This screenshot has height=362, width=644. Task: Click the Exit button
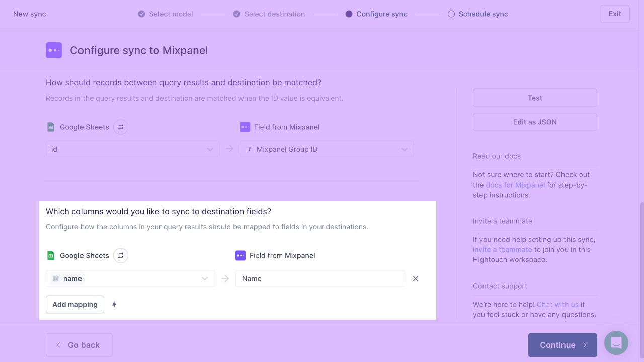point(615,14)
